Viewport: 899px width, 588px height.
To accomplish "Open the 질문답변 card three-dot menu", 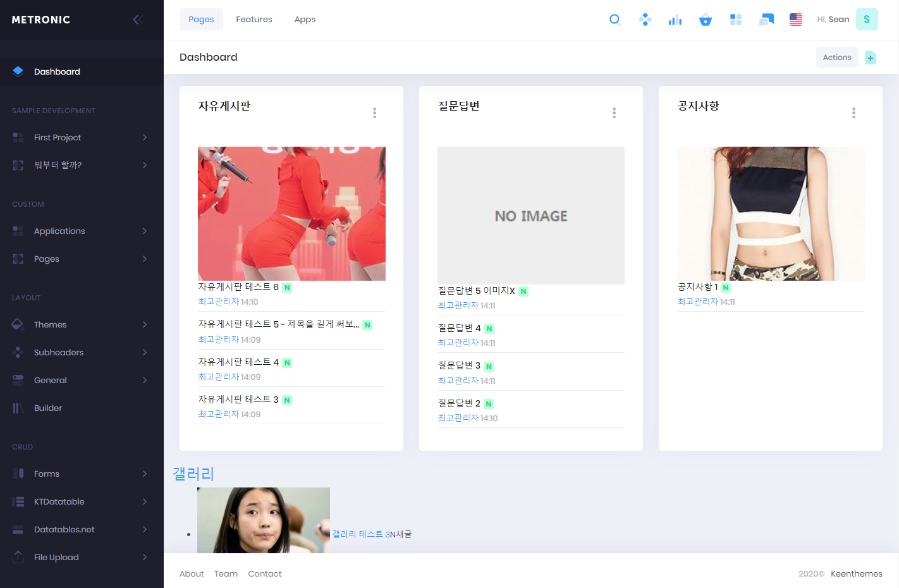I will pyautogui.click(x=614, y=113).
